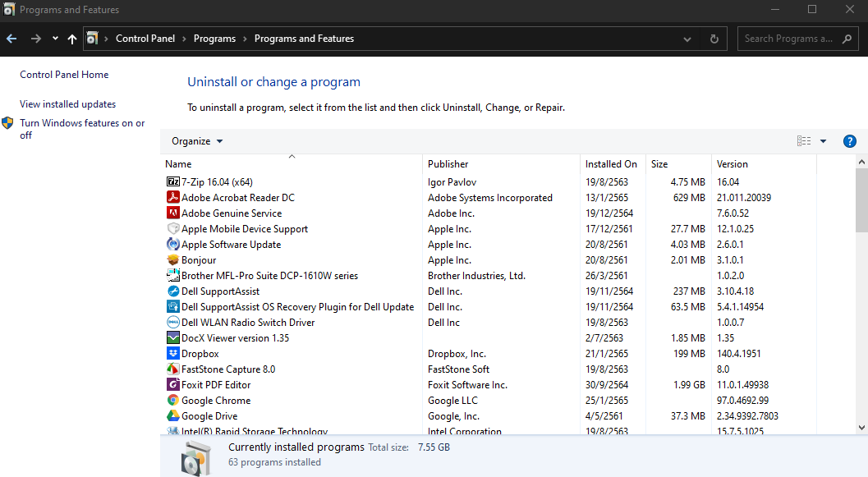The height and width of the screenshot is (477, 868).
Task: Click the scroll down arrow on scrollbar
Action: tap(861, 427)
